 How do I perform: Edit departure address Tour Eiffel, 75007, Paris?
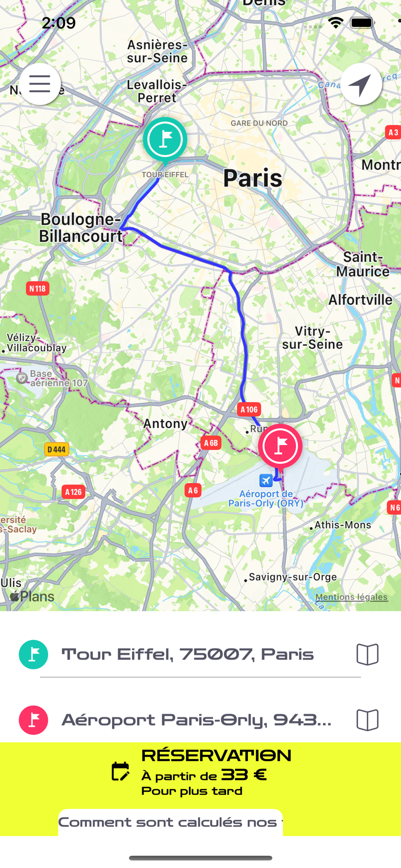click(x=187, y=654)
